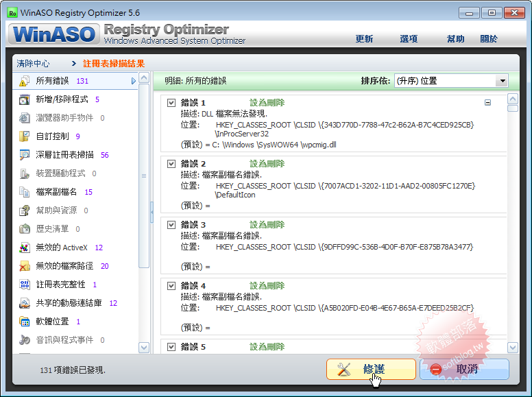Go back to 清除中心 breadcrumb
The height and width of the screenshot is (397, 532).
tap(33, 64)
